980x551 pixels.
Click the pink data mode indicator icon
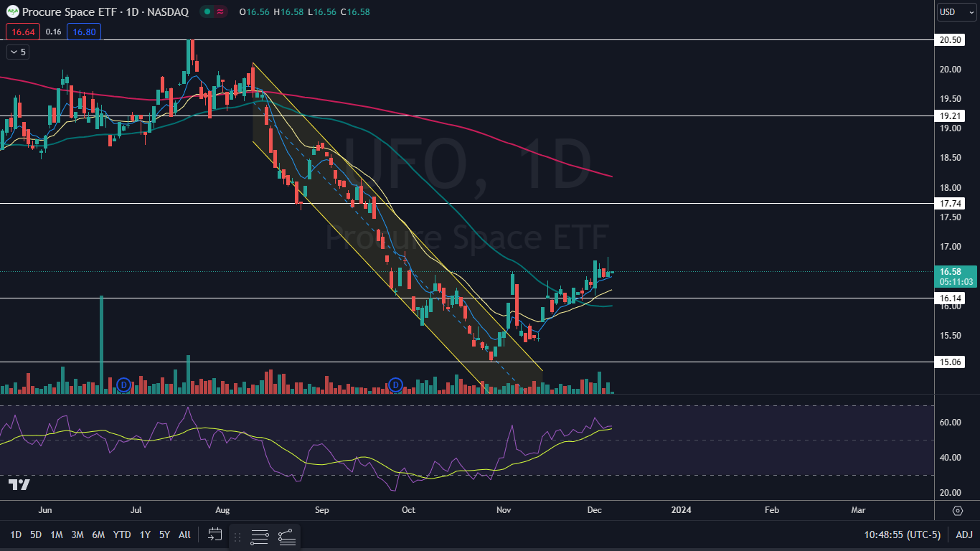point(220,11)
